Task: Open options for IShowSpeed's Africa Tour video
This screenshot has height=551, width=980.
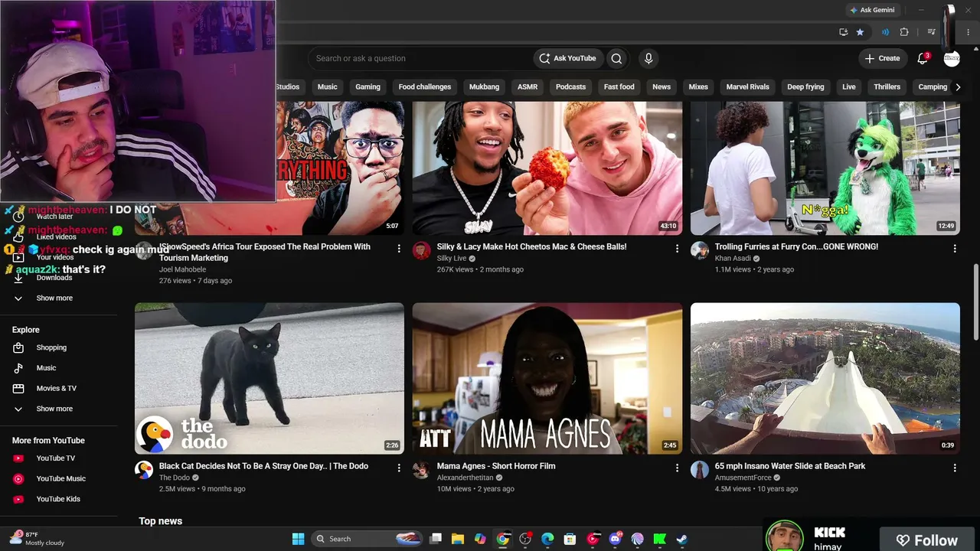Action: pos(399,248)
